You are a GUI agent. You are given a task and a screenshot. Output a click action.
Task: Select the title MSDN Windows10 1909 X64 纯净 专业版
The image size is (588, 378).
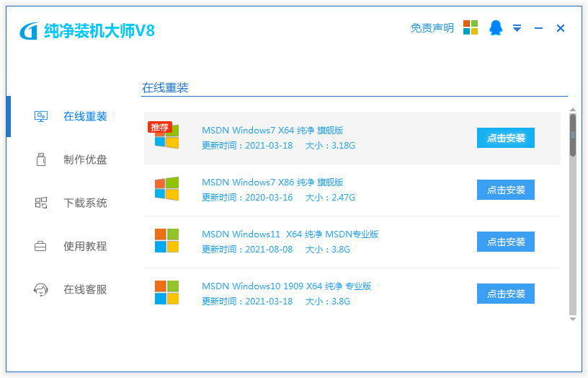287,286
